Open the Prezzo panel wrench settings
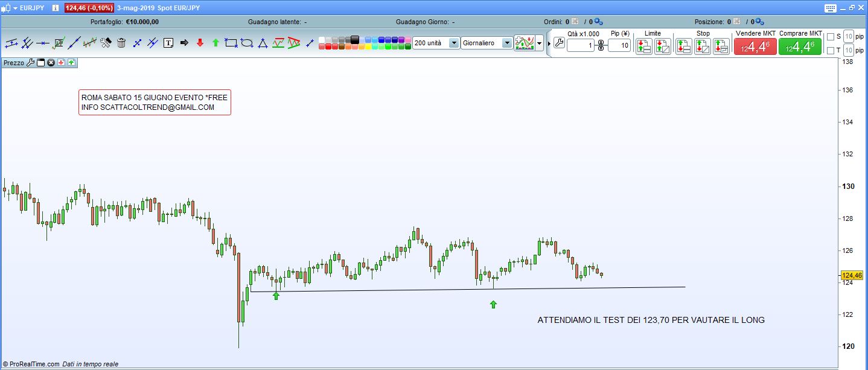 coord(30,62)
